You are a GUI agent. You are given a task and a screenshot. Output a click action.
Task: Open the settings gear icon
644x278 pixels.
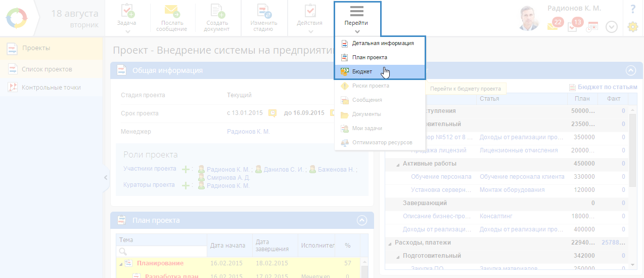pos(632,27)
